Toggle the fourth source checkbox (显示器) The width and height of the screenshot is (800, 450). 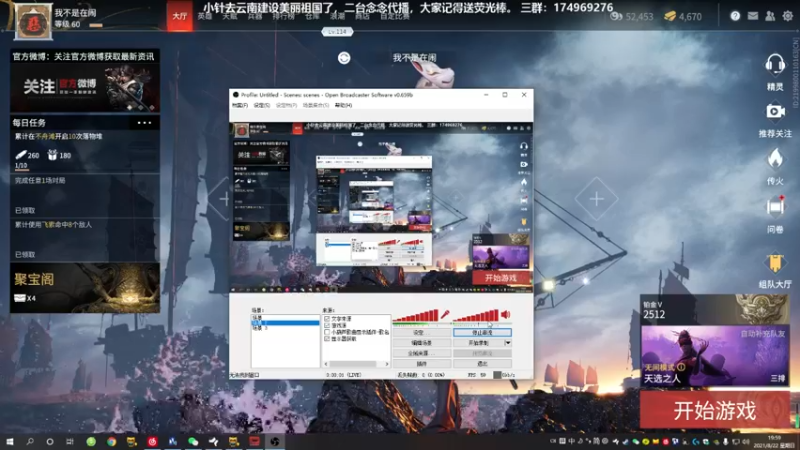click(x=327, y=338)
